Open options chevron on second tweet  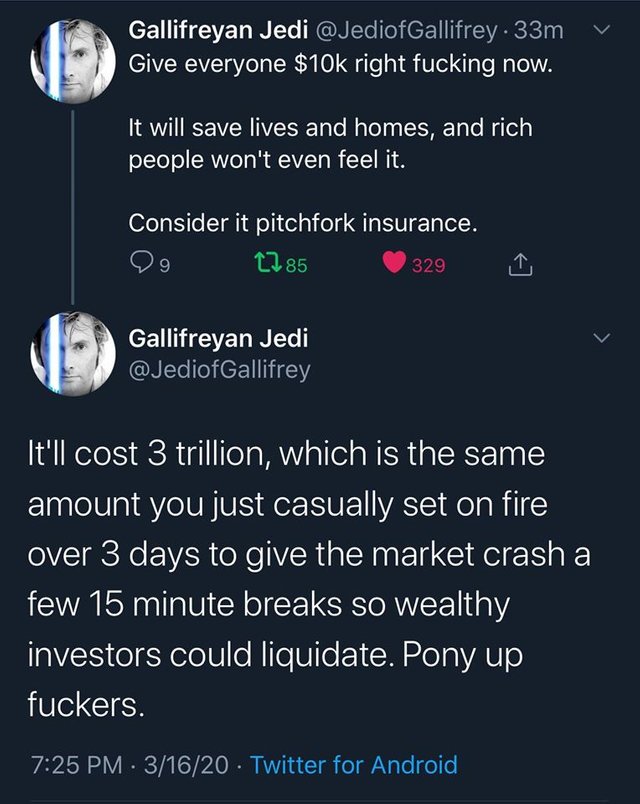pyautogui.click(x=600, y=339)
